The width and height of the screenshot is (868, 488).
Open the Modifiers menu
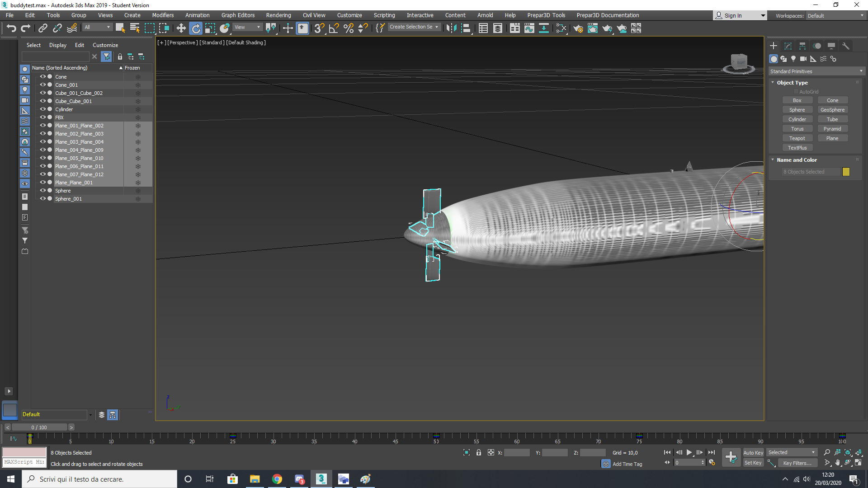[x=163, y=15]
